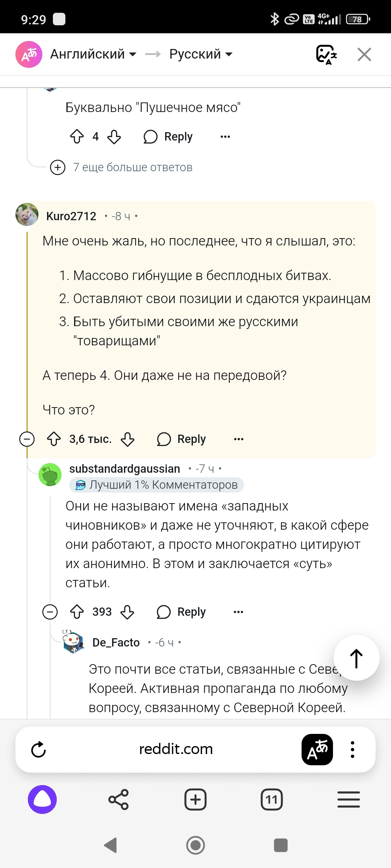391x868 pixels.
Task: Reply to the substandardgaussian comment
Action: click(181, 612)
